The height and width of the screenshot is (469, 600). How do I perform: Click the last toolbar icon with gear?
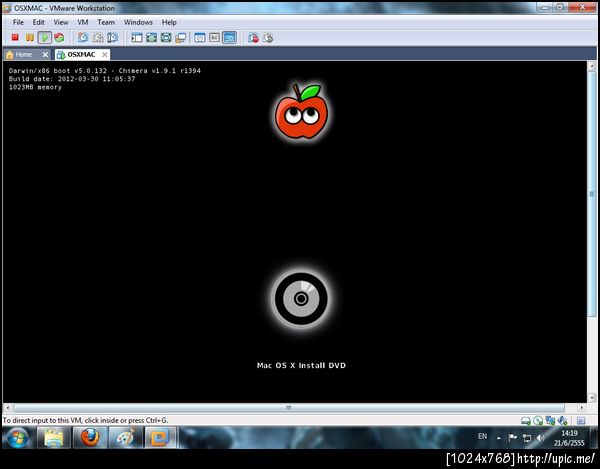[268, 37]
